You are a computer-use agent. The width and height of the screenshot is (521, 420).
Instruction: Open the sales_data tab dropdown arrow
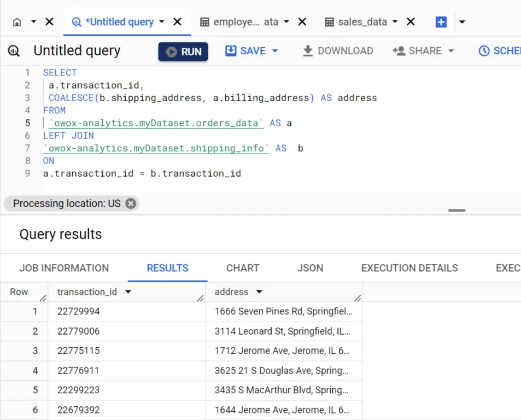pyautogui.click(x=395, y=22)
